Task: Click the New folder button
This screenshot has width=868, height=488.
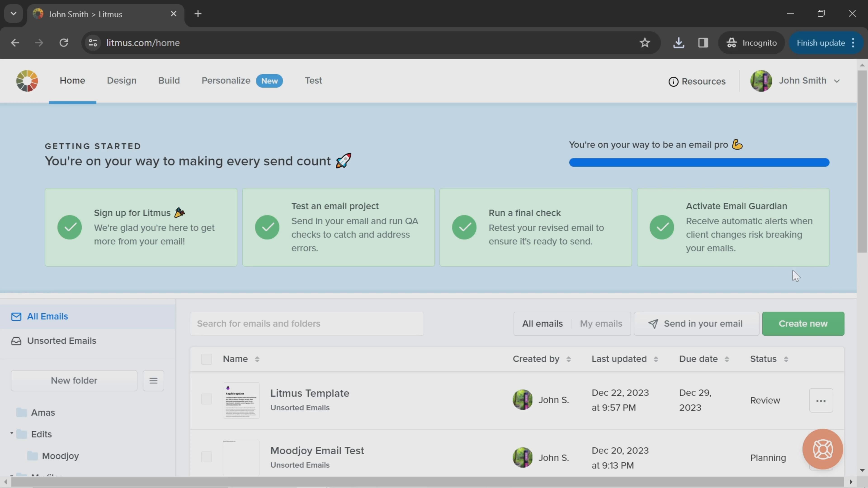Action: pyautogui.click(x=74, y=380)
